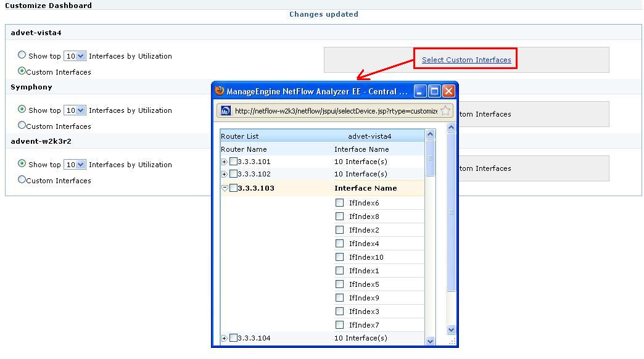Check the 3.3.3.101 router checkbox
The height and width of the screenshot is (359, 644).
tap(233, 162)
